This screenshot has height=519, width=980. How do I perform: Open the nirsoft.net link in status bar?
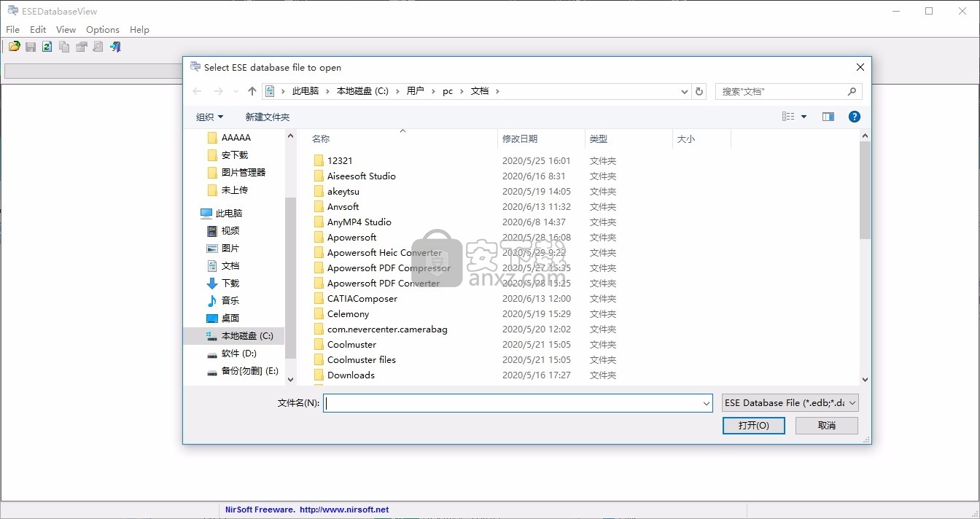coord(344,510)
